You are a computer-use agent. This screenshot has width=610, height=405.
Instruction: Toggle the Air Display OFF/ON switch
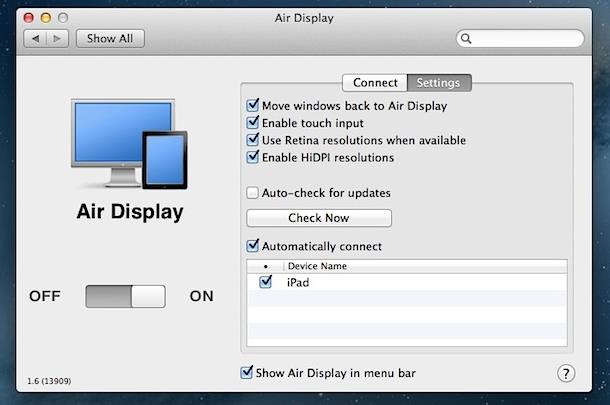point(125,296)
